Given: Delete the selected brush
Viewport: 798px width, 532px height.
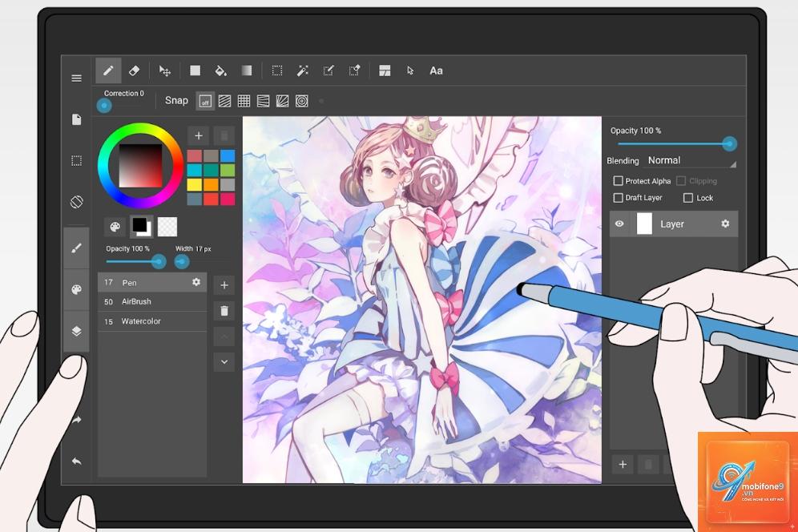Looking at the screenshot, I should [224, 311].
